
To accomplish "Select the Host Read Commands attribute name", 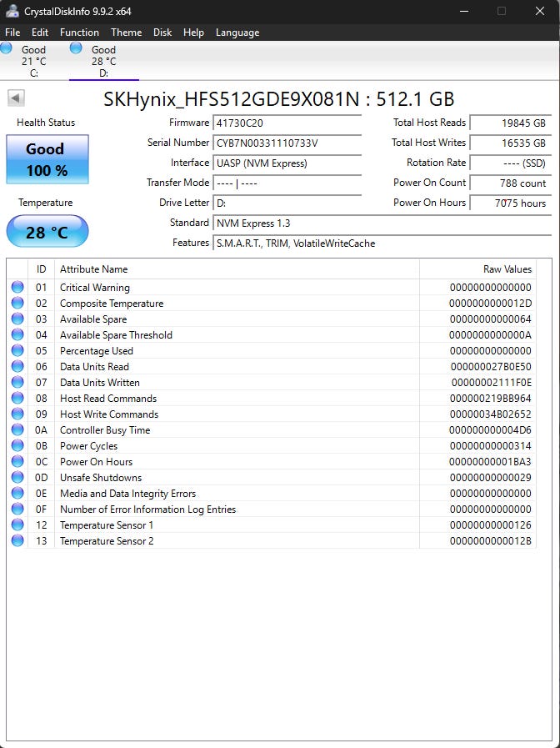I will (x=108, y=399).
